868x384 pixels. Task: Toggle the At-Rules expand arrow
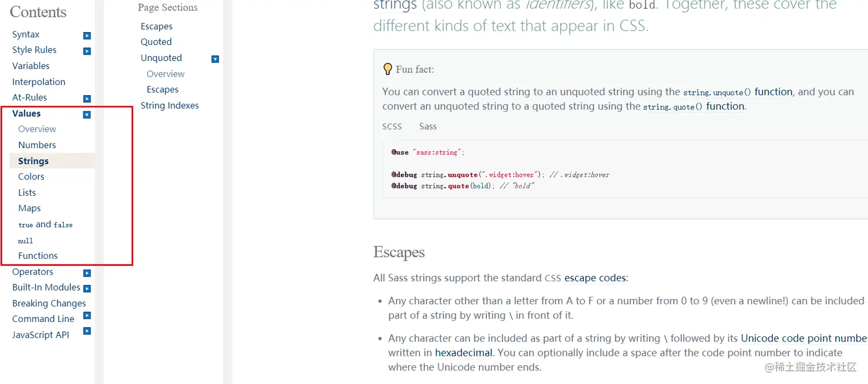point(87,99)
